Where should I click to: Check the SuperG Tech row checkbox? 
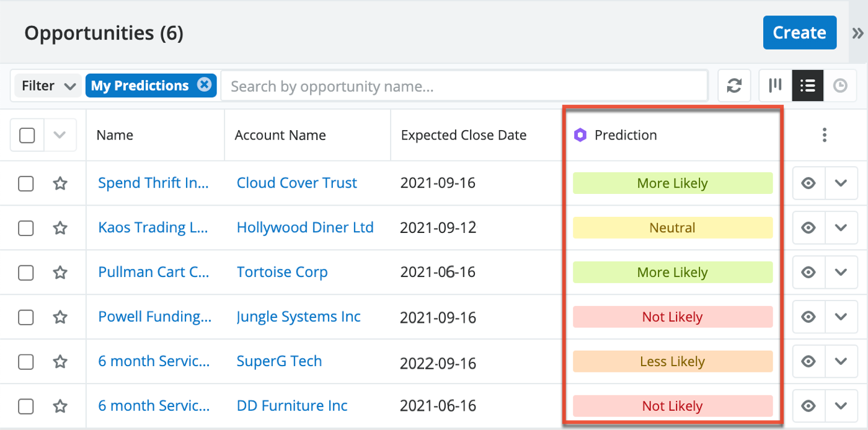[x=26, y=362]
